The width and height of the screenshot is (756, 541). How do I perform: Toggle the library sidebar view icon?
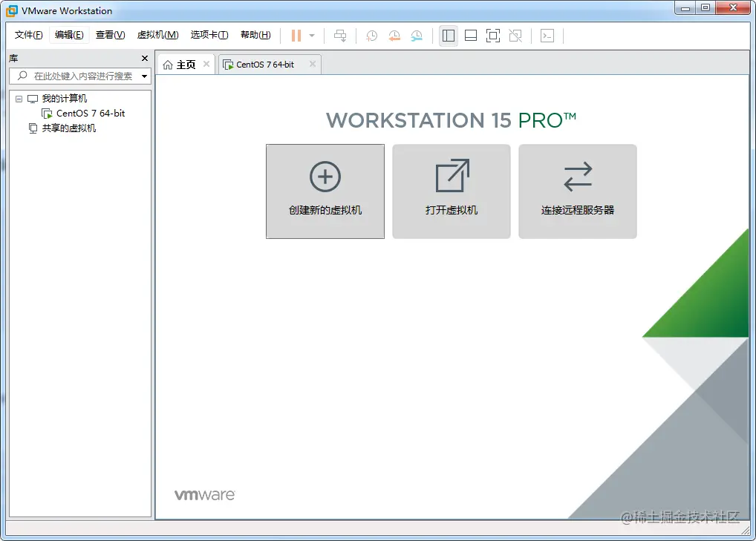pos(449,36)
